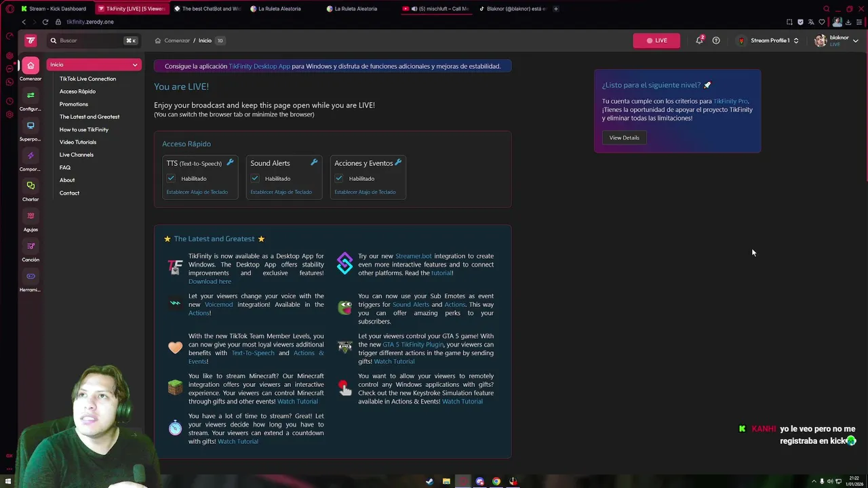Click the Comenzar breadcrumb
The width and height of the screenshot is (868, 488).
click(176, 41)
